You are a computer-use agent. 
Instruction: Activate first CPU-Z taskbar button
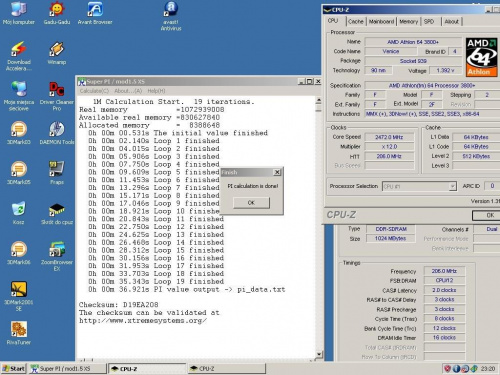click(x=147, y=369)
